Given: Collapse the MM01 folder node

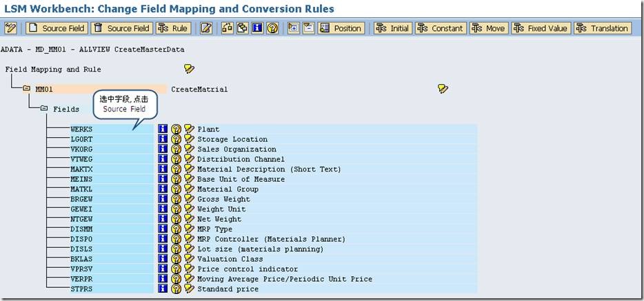Looking at the screenshot, I should (x=27, y=89).
